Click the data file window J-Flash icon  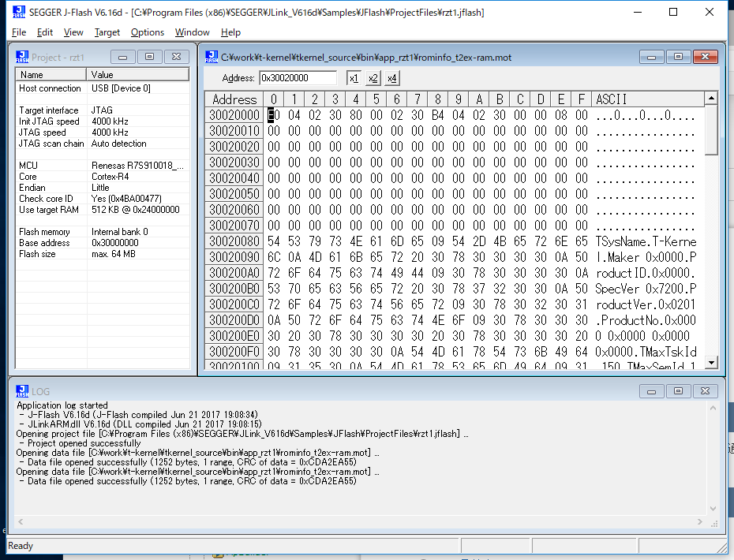212,57
